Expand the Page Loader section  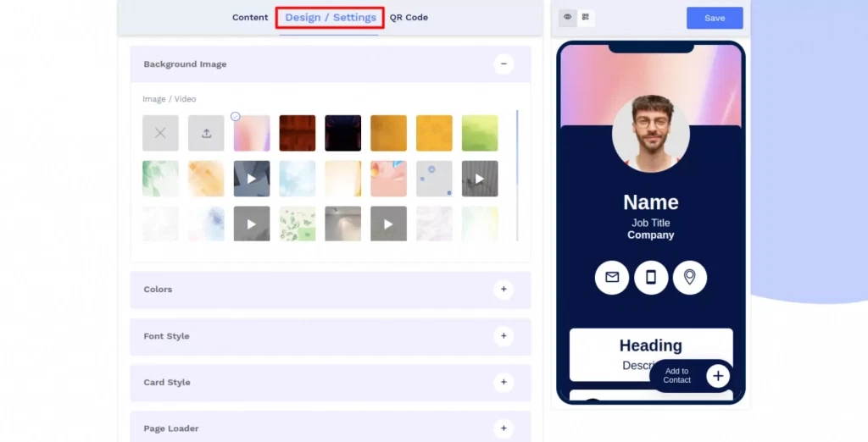click(504, 428)
